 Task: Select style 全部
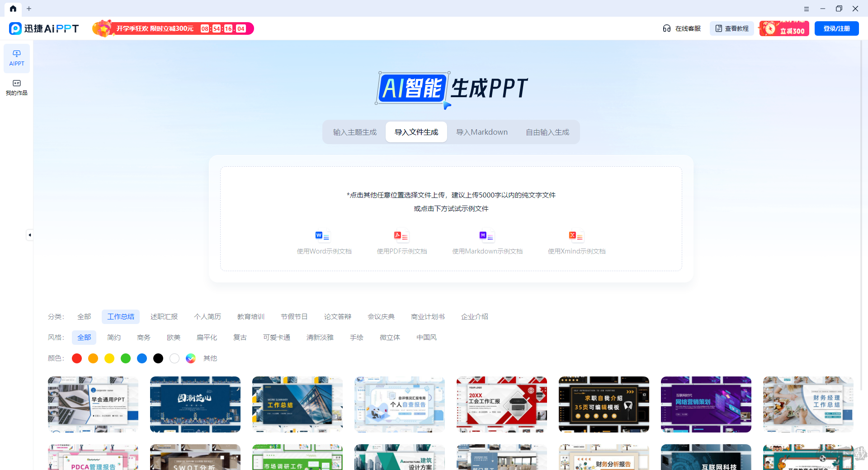pos(84,338)
